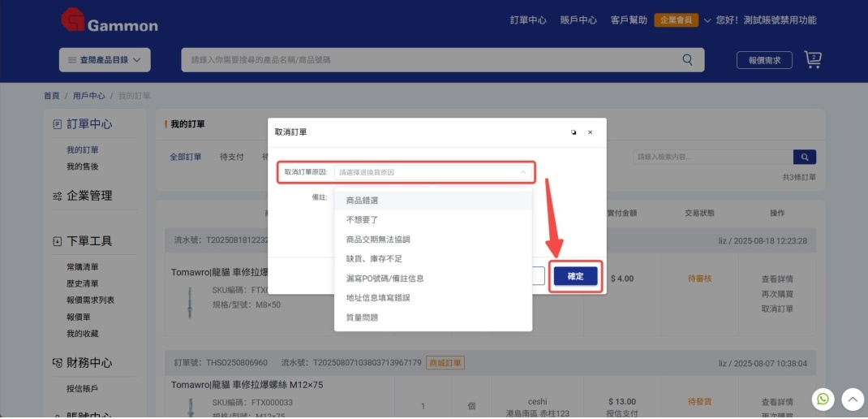Open the WhatsApp chat icon
Screen dimensions: 868x419
point(823,399)
